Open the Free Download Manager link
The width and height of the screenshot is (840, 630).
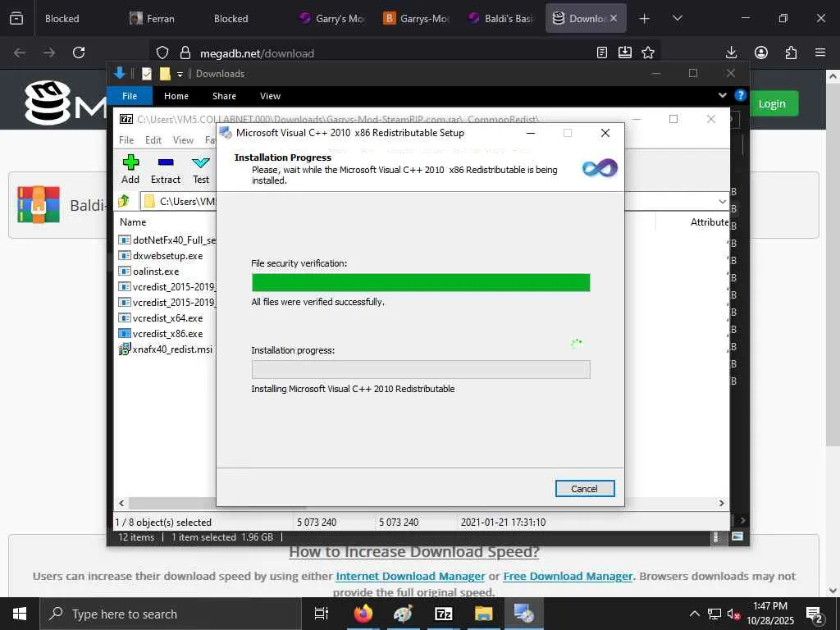tap(568, 577)
